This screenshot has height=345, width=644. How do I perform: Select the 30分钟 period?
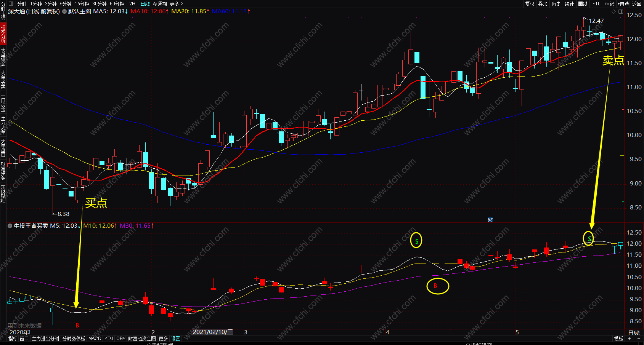click(x=100, y=4)
